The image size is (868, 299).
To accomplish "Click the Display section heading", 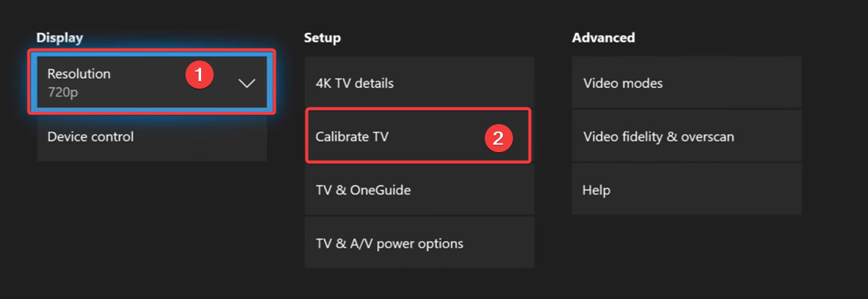I will pyautogui.click(x=59, y=38).
